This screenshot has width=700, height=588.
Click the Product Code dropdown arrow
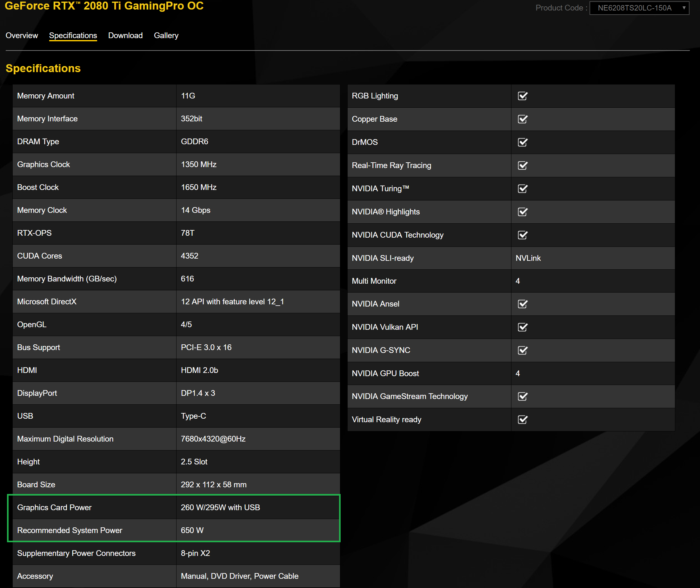pyautogui.click(x=684, y=8)
